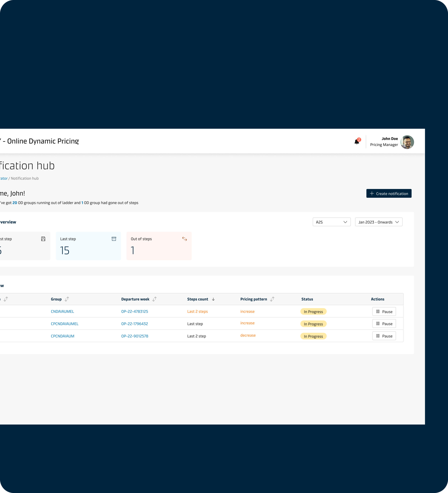Open the notification bell with badge
448x493 pixels.
[x=357, y=142]
